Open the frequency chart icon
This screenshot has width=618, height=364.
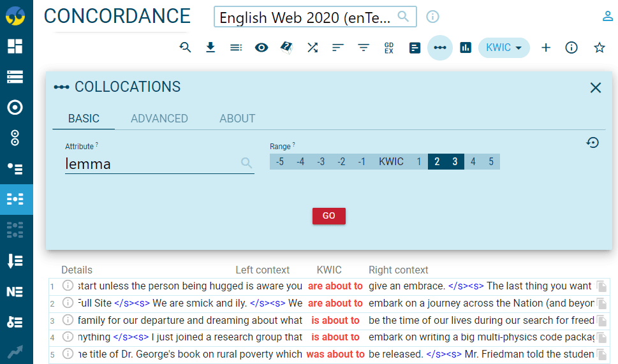tap(466, 48)
